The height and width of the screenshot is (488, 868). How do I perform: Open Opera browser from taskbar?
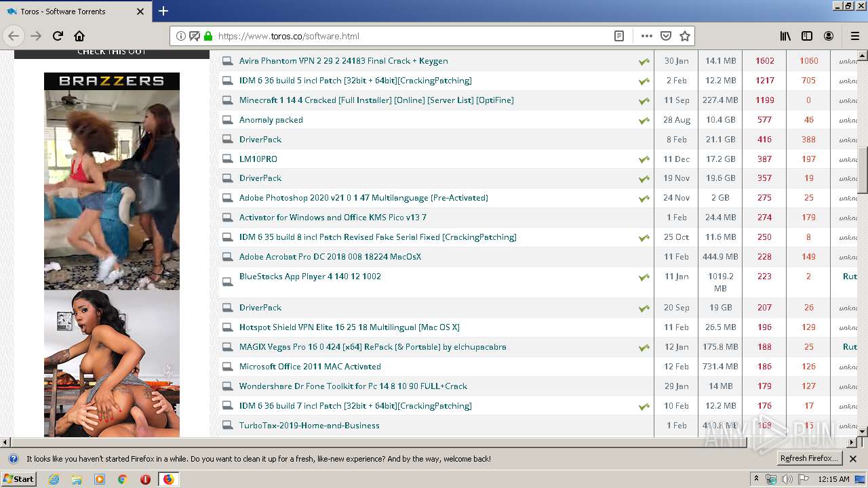(145, 479)
